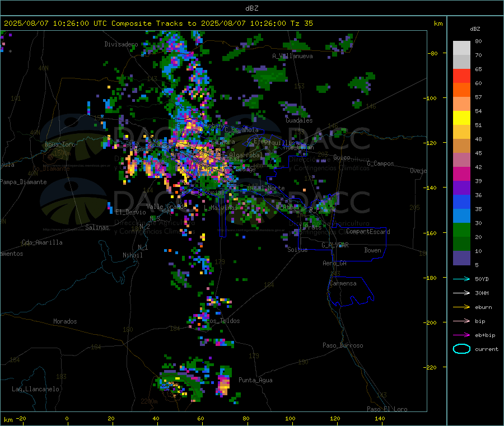Click the 'Guico' map label
This screenshot has height=426, width=504.
click(342, 157)
